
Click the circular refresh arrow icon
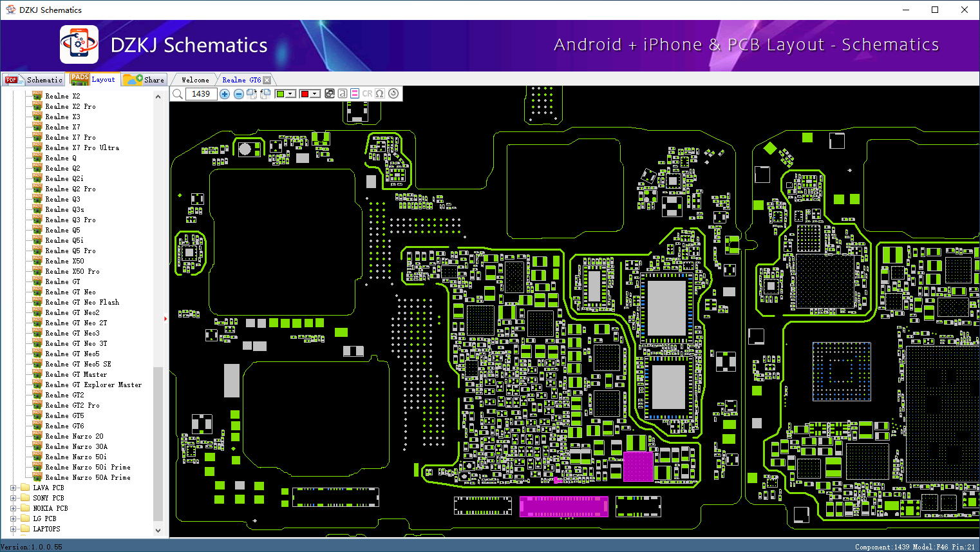tap(393, 93)
